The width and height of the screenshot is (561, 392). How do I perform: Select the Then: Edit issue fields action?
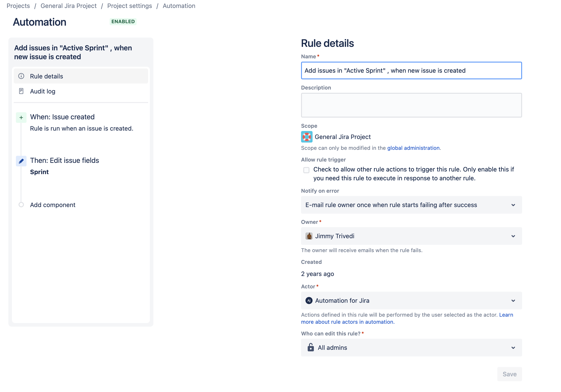[x=65, y=160]
